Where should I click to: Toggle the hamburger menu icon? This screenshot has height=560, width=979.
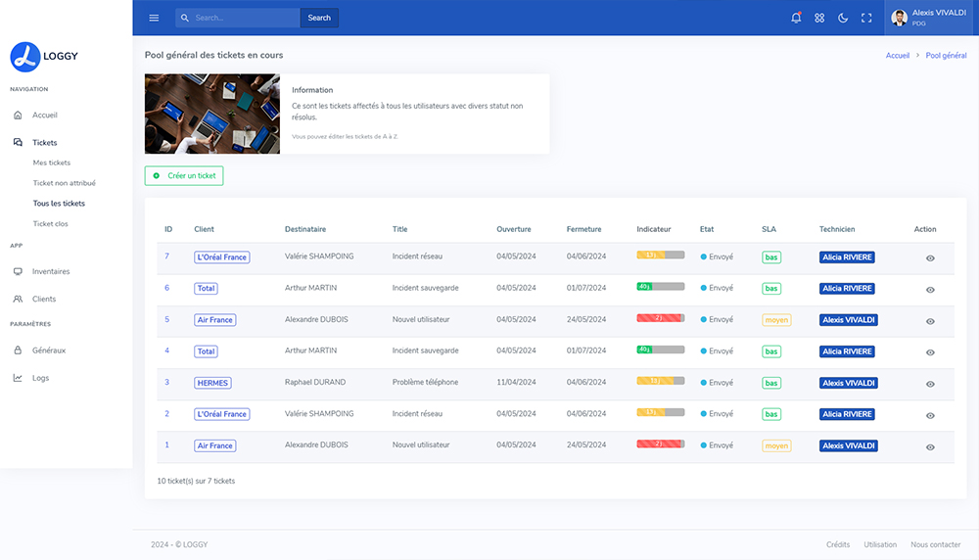click(154, 18)
